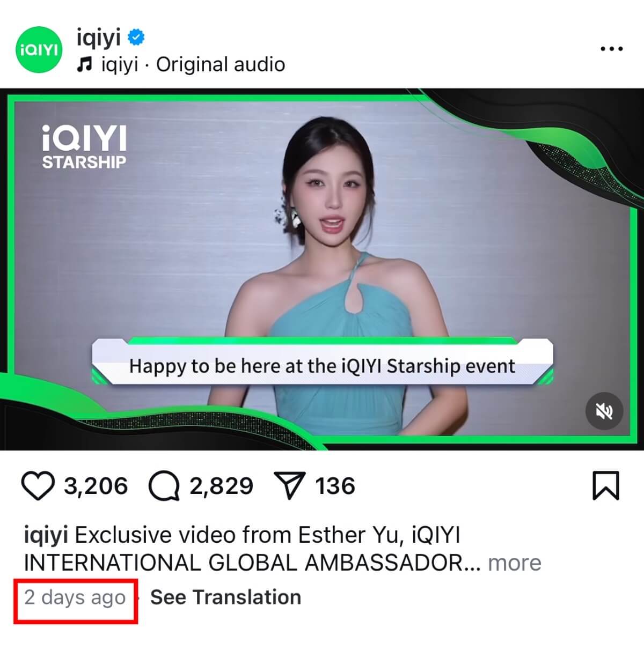Unmute the video with the speaker icon
644x650 pixels.
(604, 411)
